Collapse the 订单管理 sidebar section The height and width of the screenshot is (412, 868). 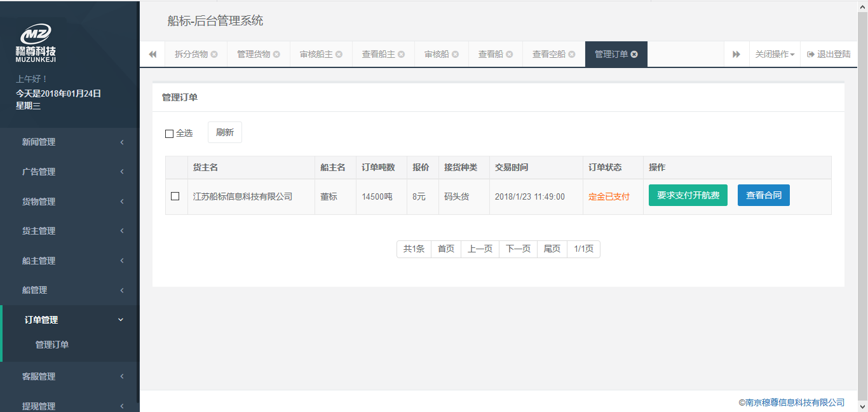[x=69, y=320]
